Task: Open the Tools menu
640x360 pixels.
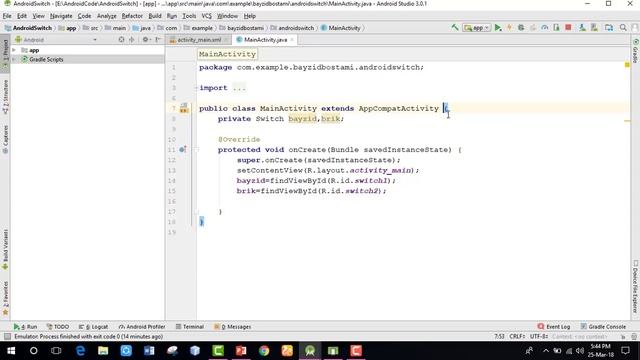Action: coord(189,16)
